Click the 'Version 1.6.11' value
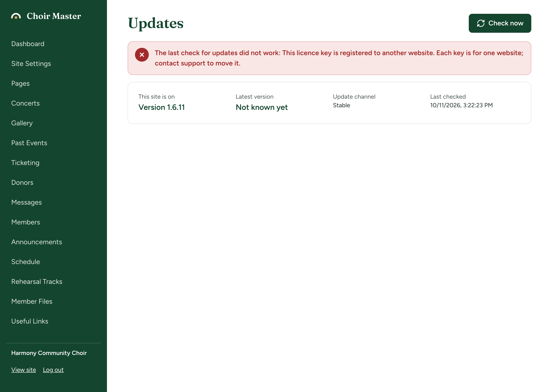 click(161, 107)
